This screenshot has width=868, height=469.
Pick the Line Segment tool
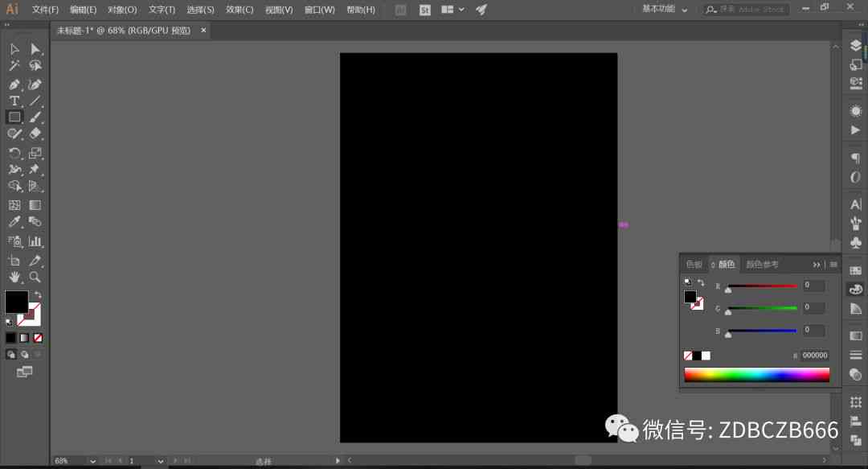click(x=35, y=101)
